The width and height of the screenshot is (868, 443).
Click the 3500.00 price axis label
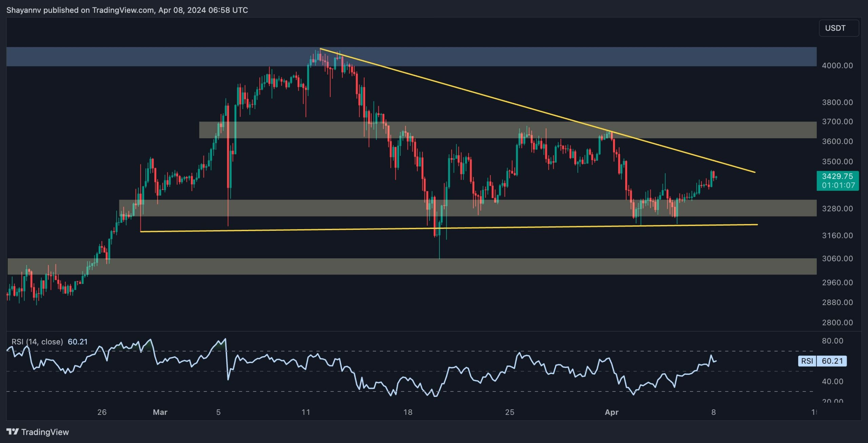837,161
